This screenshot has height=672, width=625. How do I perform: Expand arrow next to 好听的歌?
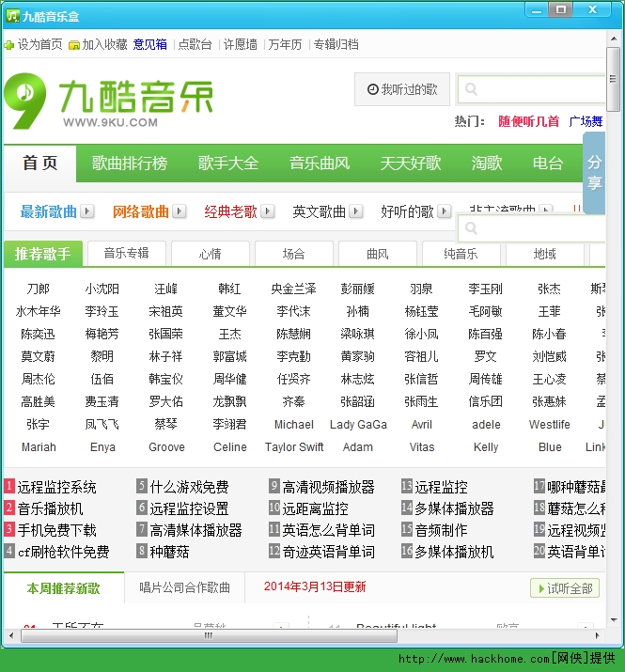pos(445,211)
